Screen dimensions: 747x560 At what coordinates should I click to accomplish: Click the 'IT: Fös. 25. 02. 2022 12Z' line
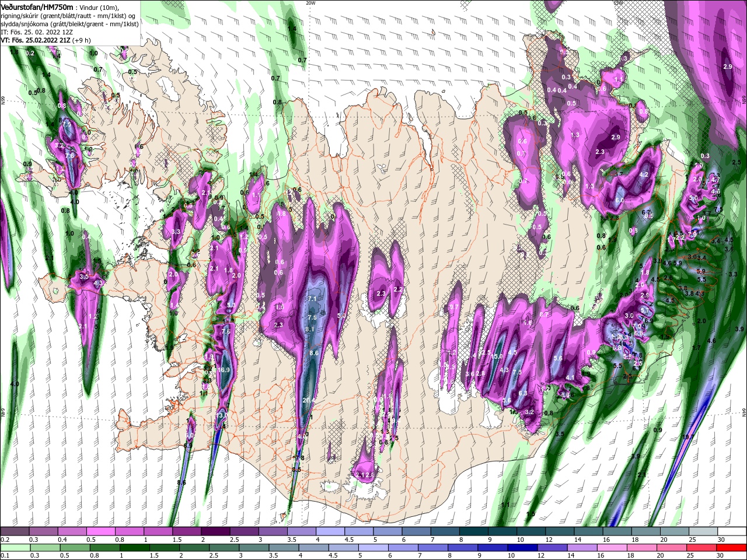[x=37, y=32]
